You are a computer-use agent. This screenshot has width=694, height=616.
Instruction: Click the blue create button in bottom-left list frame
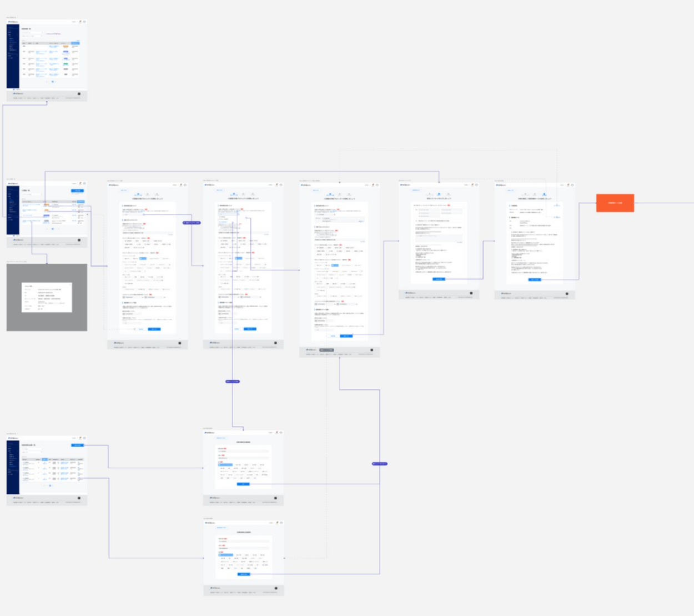pos(77,445)
